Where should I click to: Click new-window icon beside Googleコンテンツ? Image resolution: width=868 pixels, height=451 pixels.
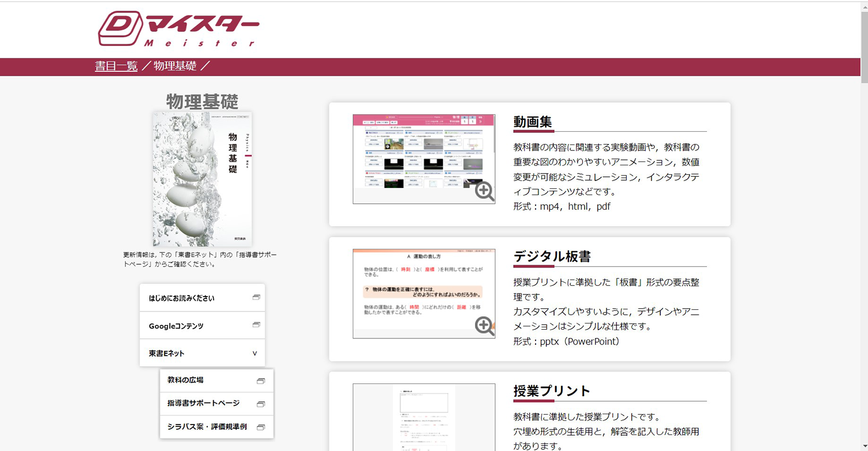tap(256, 325)
